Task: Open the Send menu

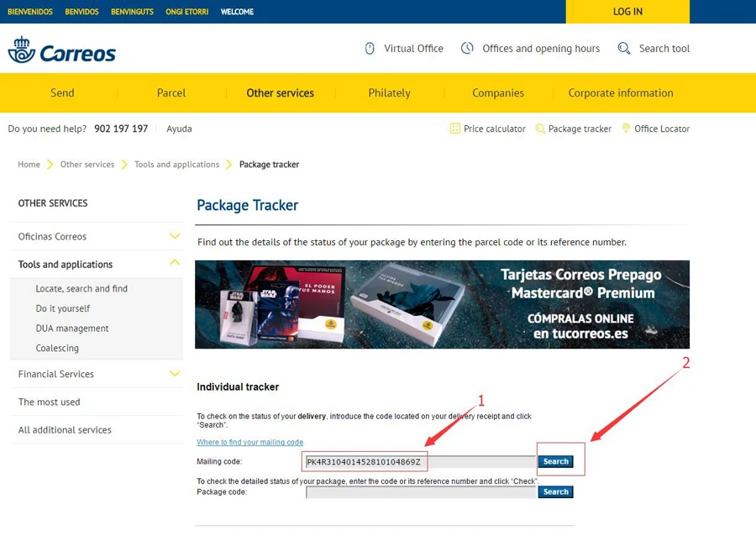Action: [62, 93]
